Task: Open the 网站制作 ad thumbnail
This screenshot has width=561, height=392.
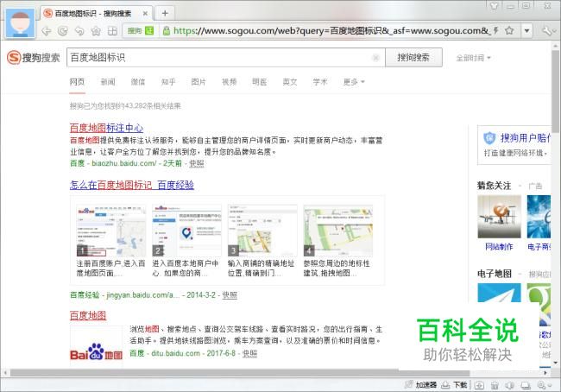Action: coord(499,217)
